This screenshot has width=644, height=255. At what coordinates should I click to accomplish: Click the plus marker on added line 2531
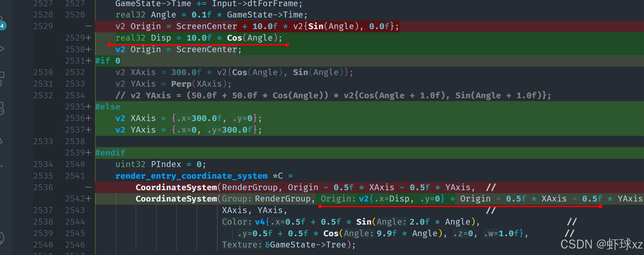pyautogui.click(x=89, y=61)
